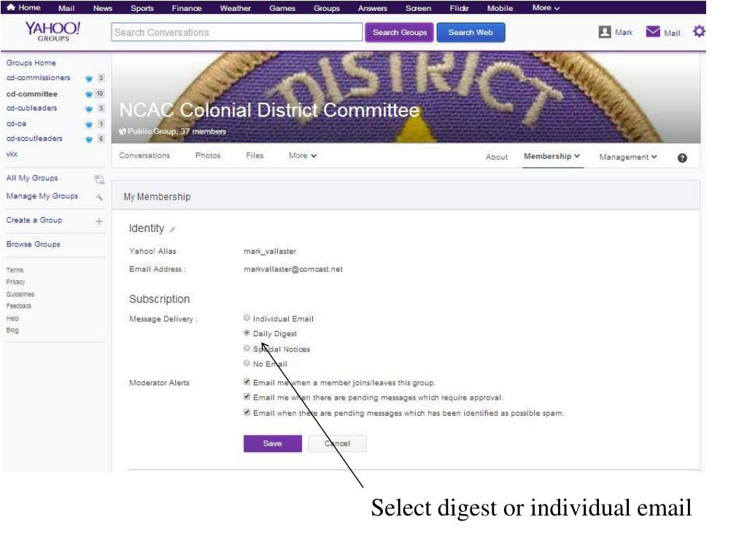Open the Guidelines footer link

(20, 295)
